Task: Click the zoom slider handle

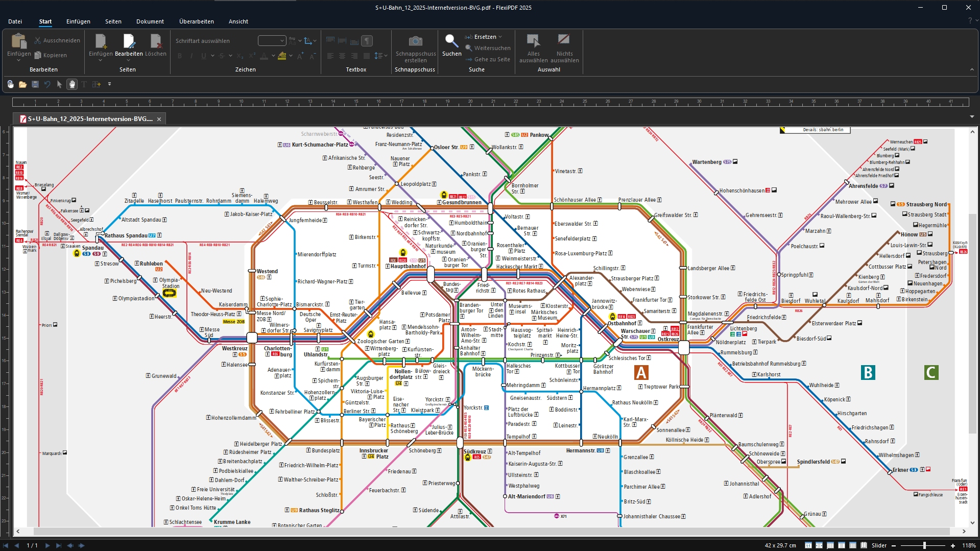Action: click(x=924, y=545)
